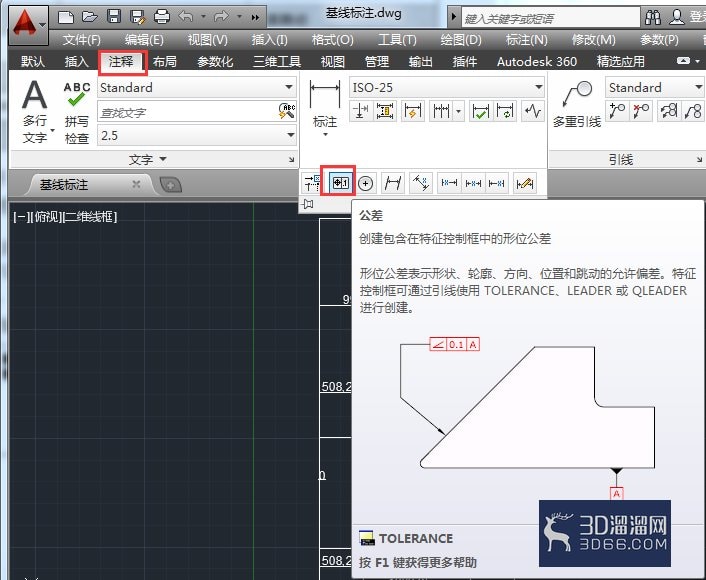
Task: Click the Open file folder icon
Action: [90, 17]
